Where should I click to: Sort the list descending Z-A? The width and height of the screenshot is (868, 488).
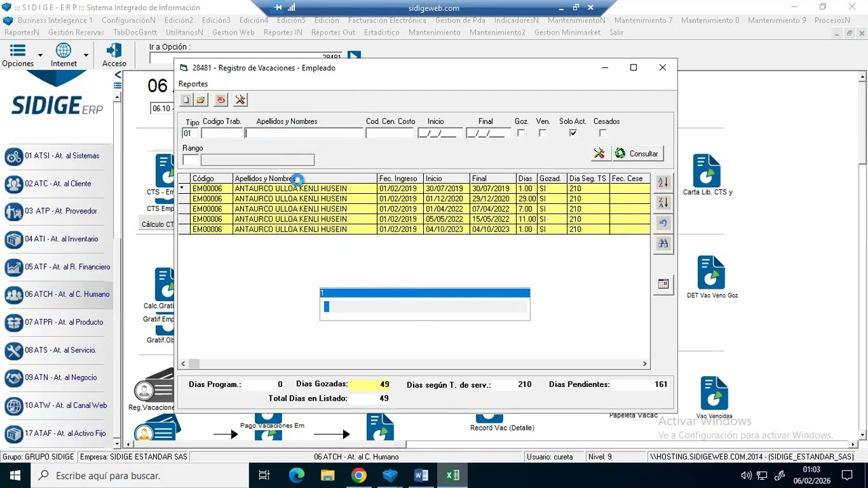(663, 202)
